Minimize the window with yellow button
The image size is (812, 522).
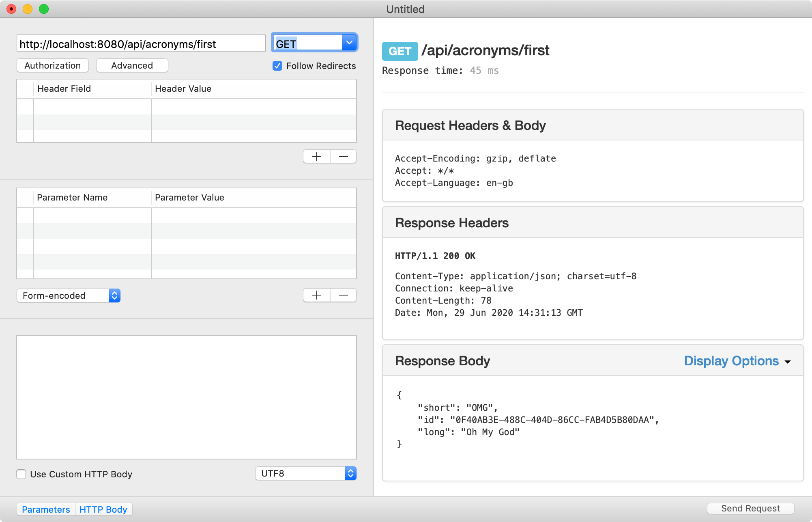(x=28, y=9)
